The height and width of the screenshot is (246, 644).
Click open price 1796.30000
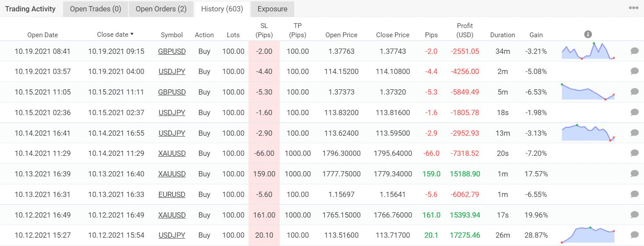click(x=342, y=153)
